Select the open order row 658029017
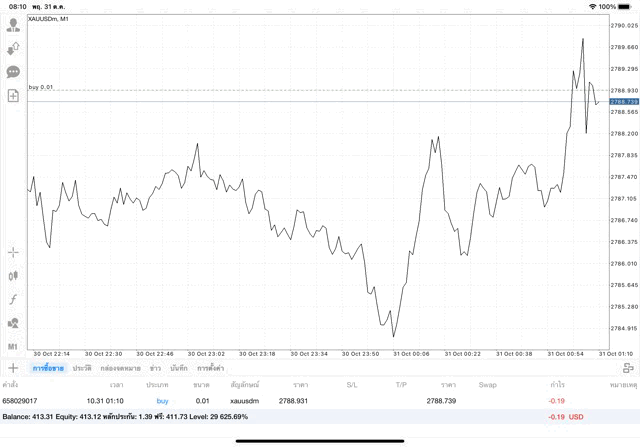 [300, 400]
